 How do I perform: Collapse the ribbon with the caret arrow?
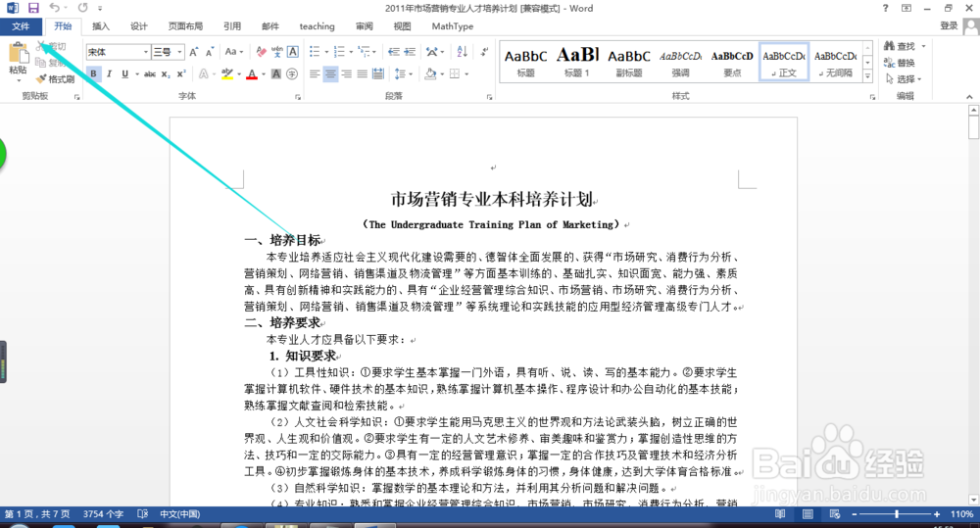(969, 97)
